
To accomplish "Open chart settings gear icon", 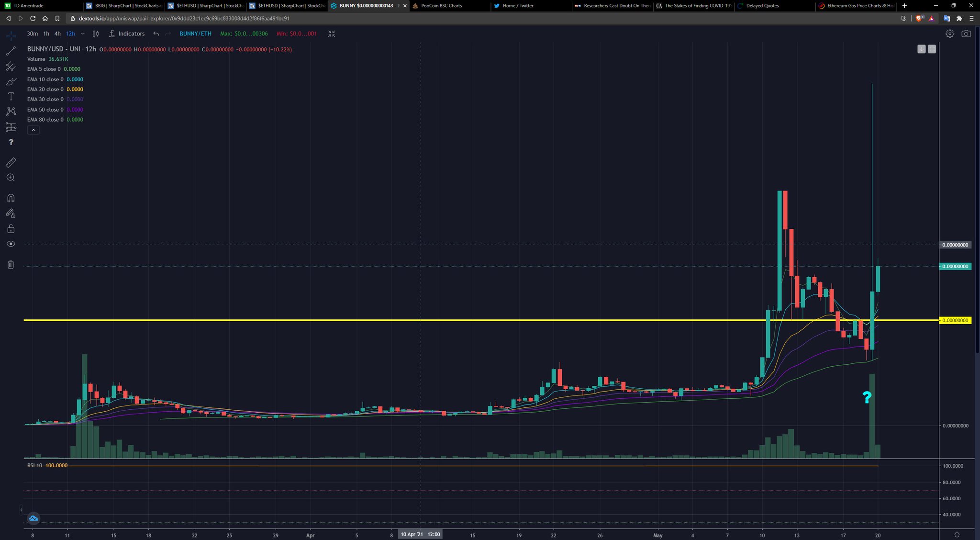I will (950, 34).
